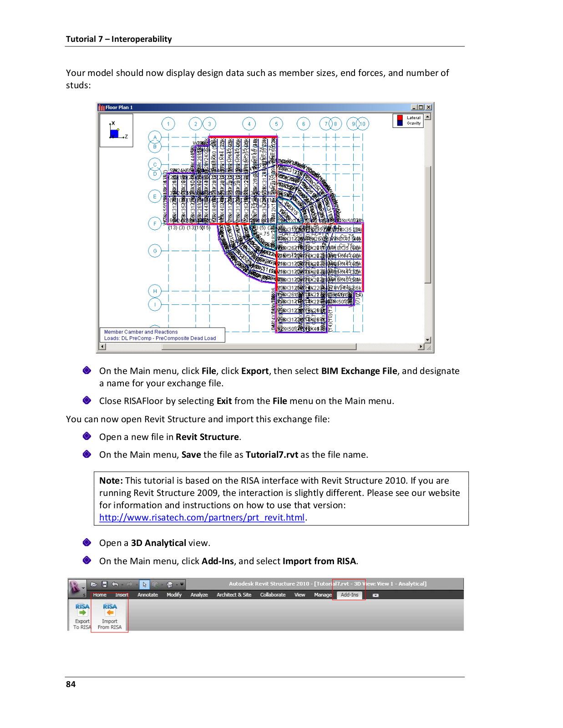Maximize the Floor Plan 1 window
Image resolution: width=563 pixels, height=728 pixels.
[x=421, y=107]
